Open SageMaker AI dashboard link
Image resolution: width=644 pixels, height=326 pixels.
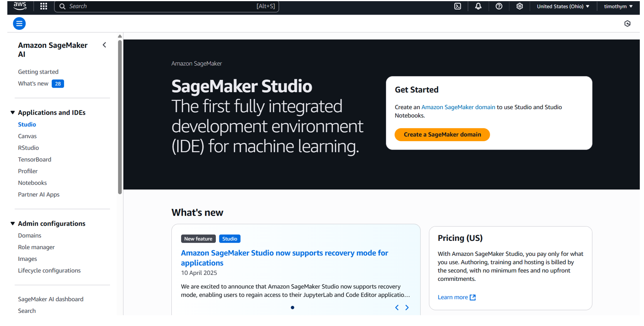tap(51, 299)
